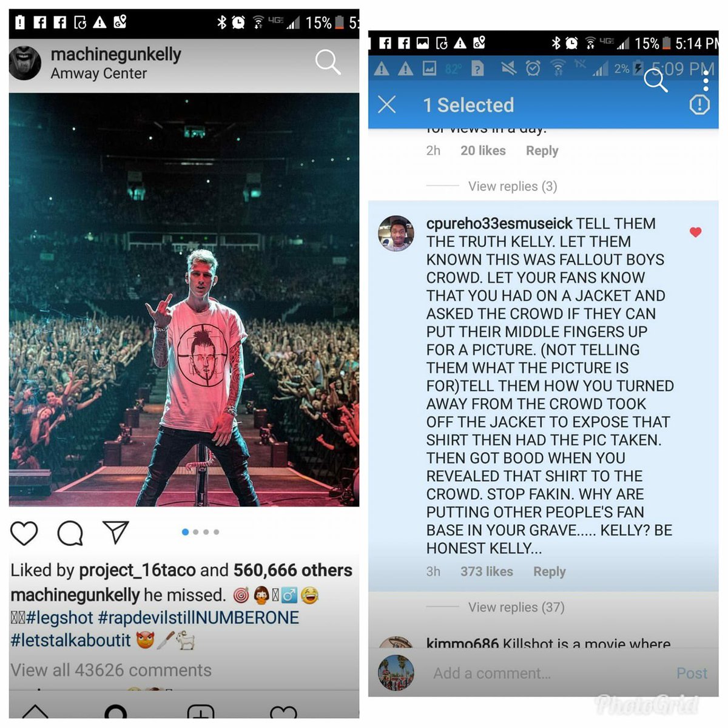
Task: Select the carousel page indicator dots
Action: point(200,532)
